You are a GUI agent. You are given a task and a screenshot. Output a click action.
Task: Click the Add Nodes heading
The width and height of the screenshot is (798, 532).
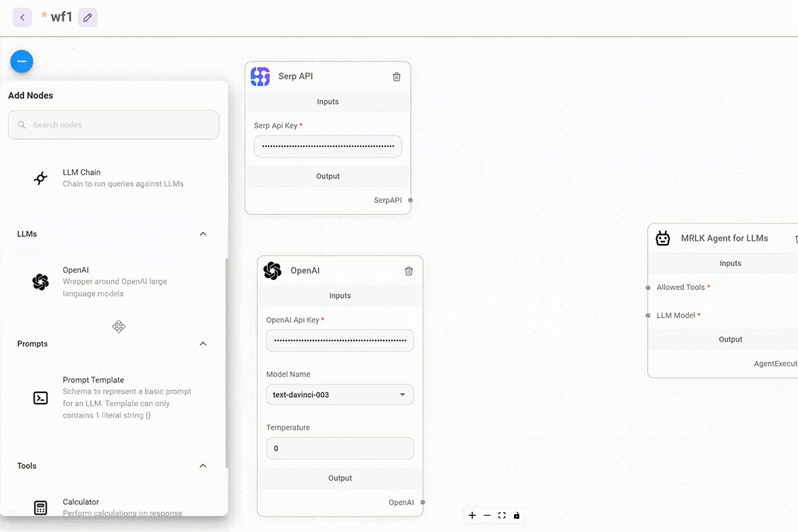click(31, 96)
